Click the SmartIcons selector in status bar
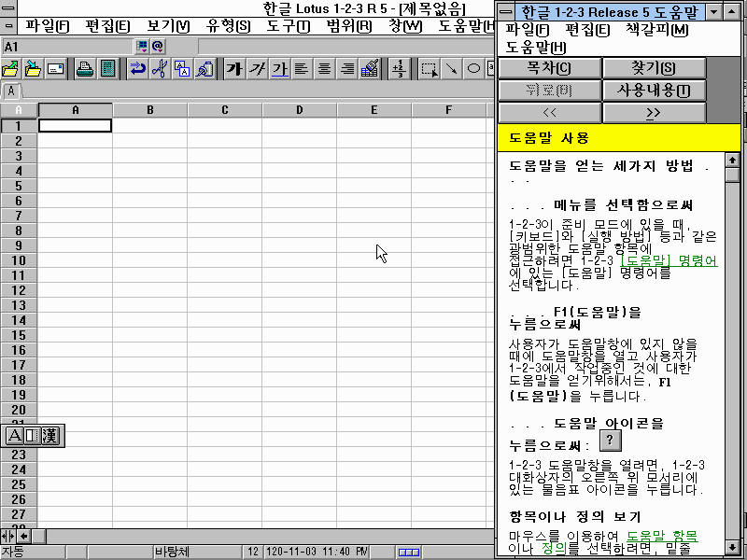This screenshot has width=747, height=560. [x=409, y=552]
